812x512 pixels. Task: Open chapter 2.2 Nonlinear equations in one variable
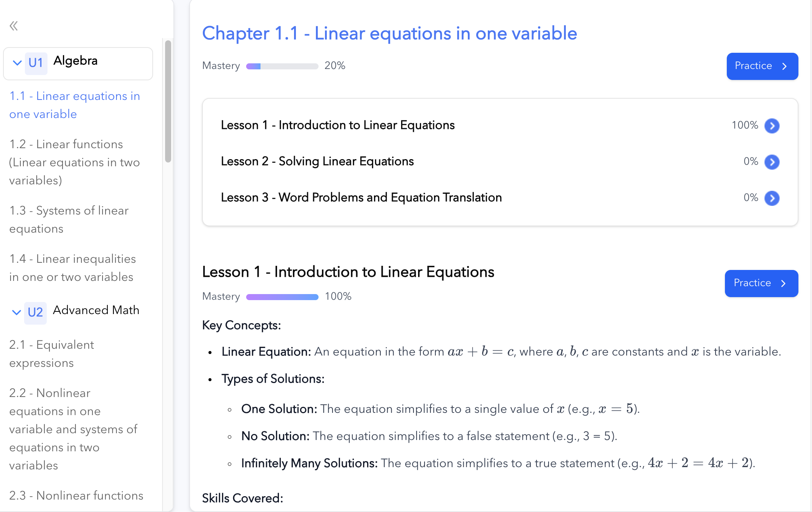click(74, 429)
